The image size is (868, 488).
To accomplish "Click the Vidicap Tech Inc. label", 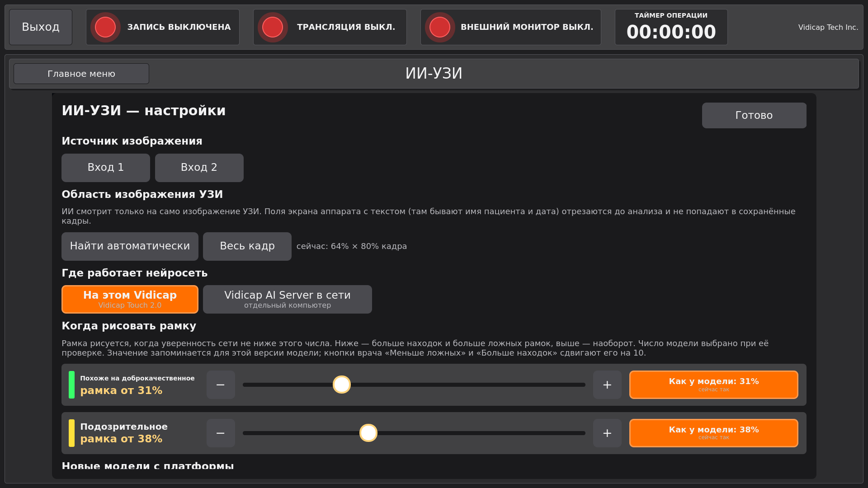I will click(x=828, y=27).
